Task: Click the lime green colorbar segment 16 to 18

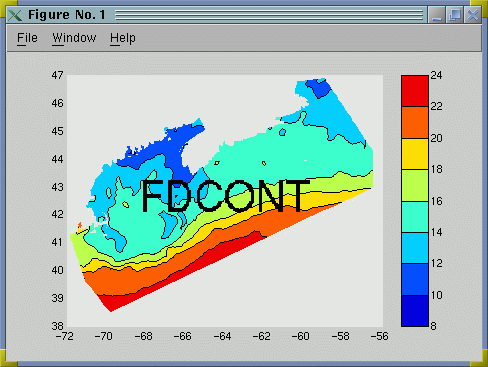Action: (415, 185)
